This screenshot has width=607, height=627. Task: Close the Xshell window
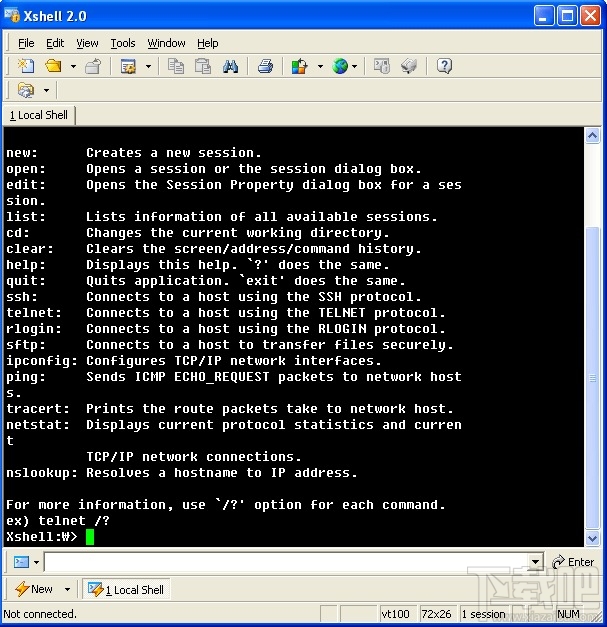pyautogui.click(x=591, y=16)
